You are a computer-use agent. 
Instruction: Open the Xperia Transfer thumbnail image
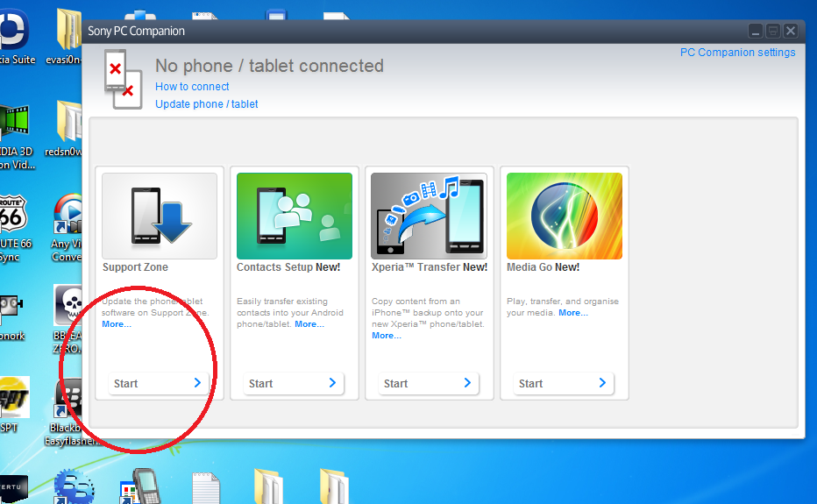tap(429, 216)
